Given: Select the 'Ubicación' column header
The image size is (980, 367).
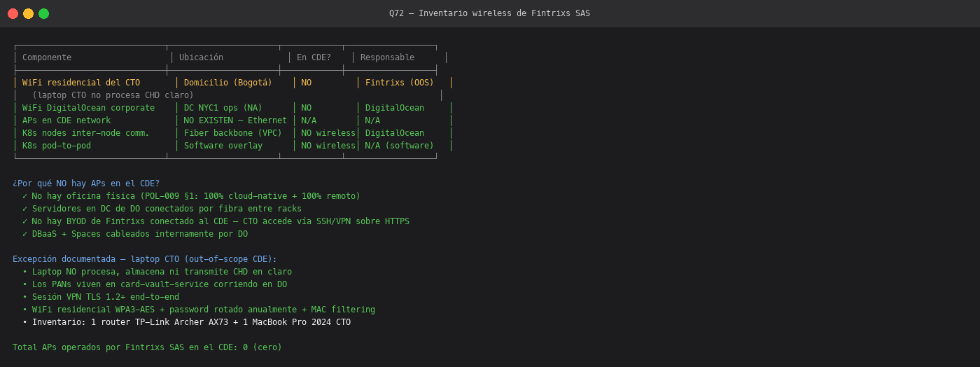Looking at the screenshot, I should (x=201, y=57).
